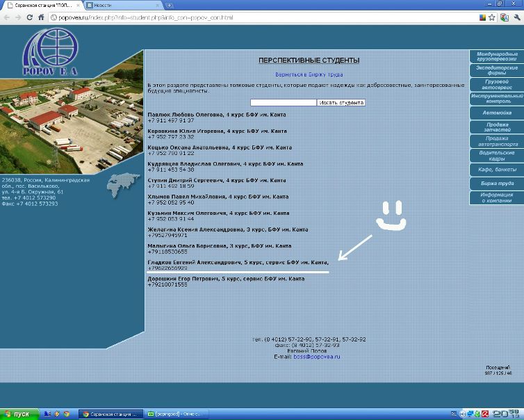Click the browser Back arrow button
Viewport: 524px width, 420px height.
pyautogui.click(x=6, y=17)
